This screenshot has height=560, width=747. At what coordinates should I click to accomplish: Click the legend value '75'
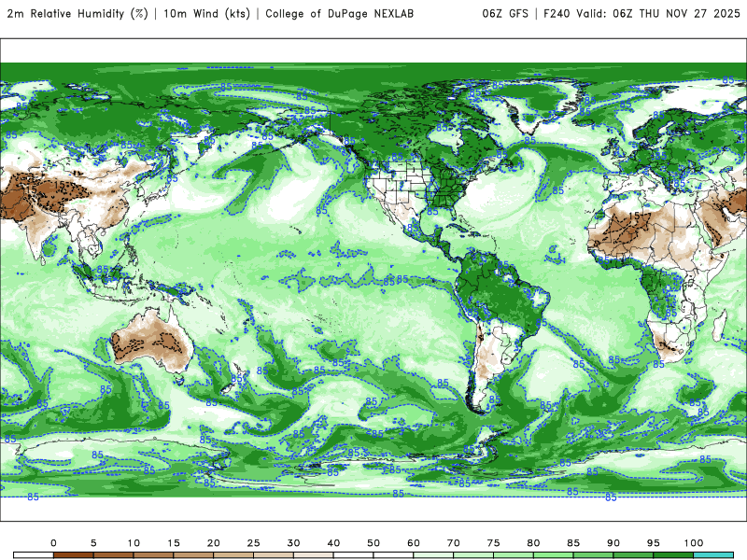pos(494,543)
